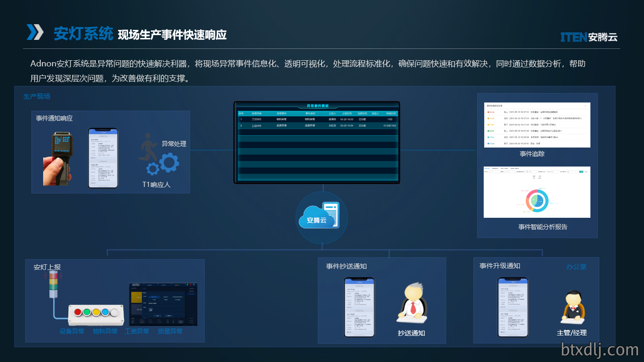Viewport: 644px width, 362px height.
Task: Click the 工装异常 label
Action: (x=137, y=331)
